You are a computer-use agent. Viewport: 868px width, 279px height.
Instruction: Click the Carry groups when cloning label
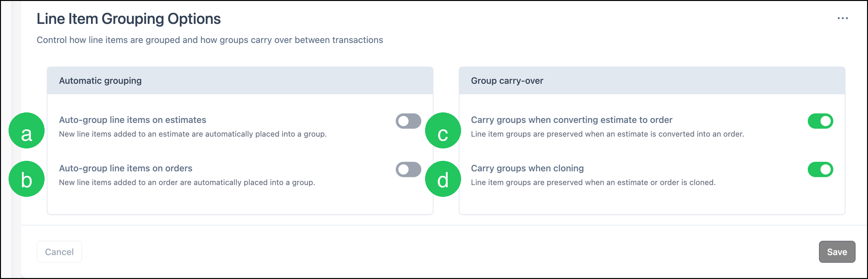pyautogui.click(x=527, y=168)
